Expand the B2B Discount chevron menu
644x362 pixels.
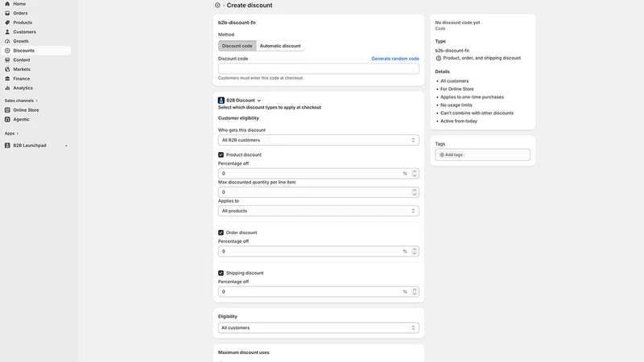tap(258, 101)
